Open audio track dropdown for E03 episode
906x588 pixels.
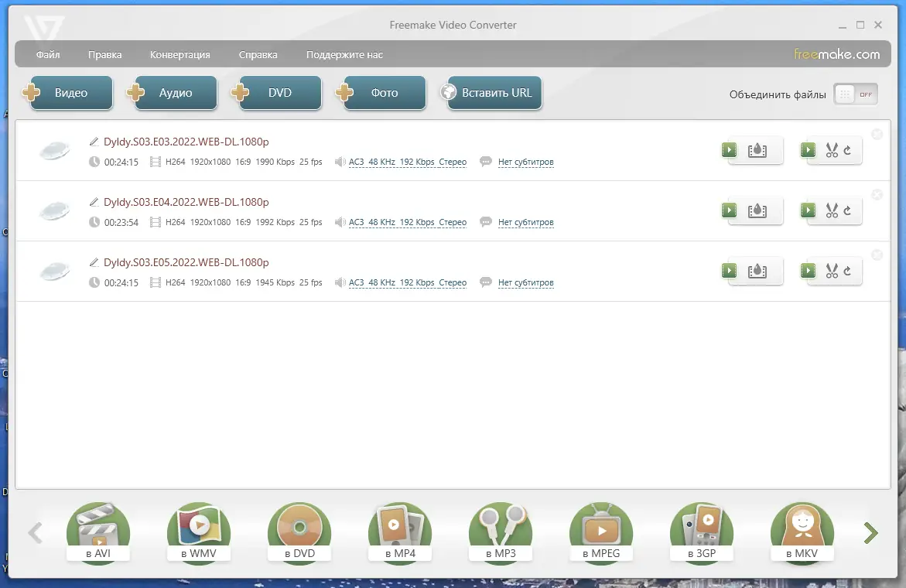click(x=408, y=162)
